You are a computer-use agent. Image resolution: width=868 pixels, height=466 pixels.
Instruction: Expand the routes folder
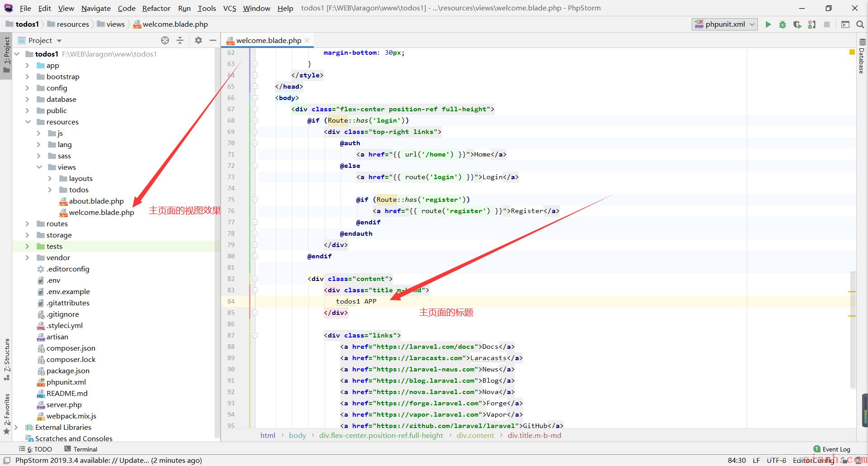pos(27,223)
